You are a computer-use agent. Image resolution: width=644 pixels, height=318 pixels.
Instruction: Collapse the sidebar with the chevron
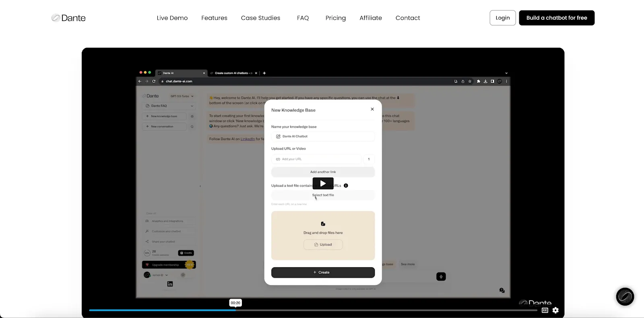[200, 186]
